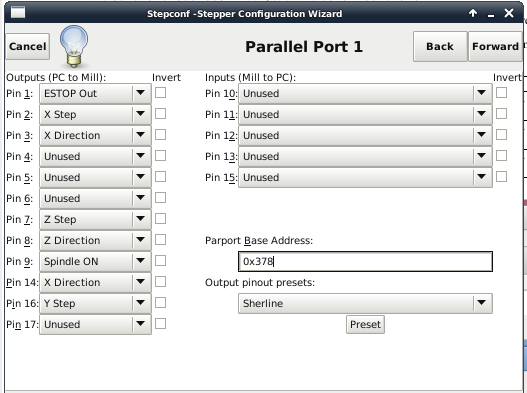Image resolution: width=527 pixels, height=393 pixels.
Task: Expand Pin 7 Z Step dropdown
Action: tap(95, 219)
